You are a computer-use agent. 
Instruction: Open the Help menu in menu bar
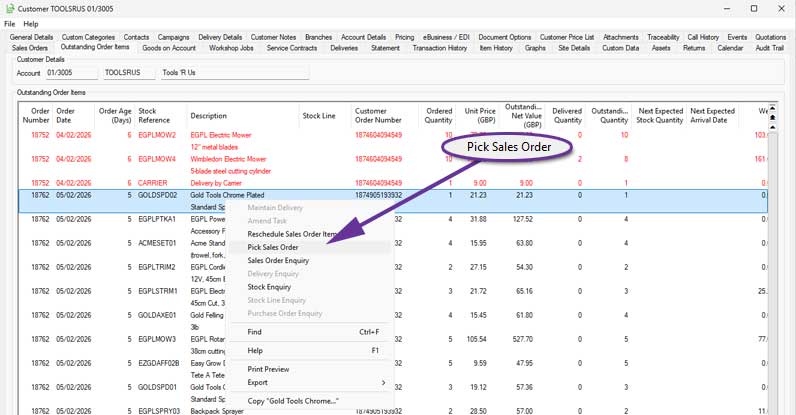pyautogui.click(x=31, y=23)
